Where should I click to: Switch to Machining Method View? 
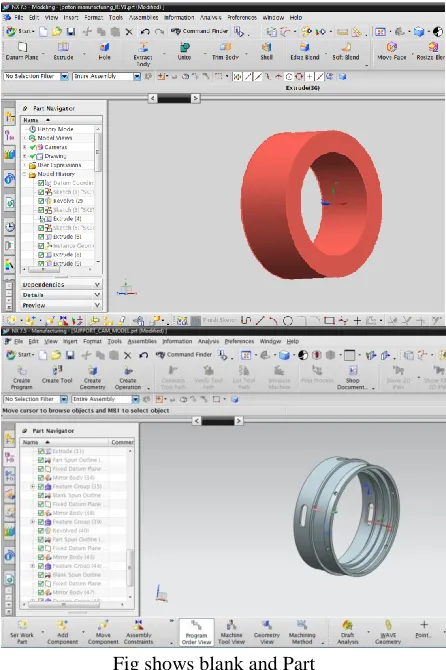(302, 632)
